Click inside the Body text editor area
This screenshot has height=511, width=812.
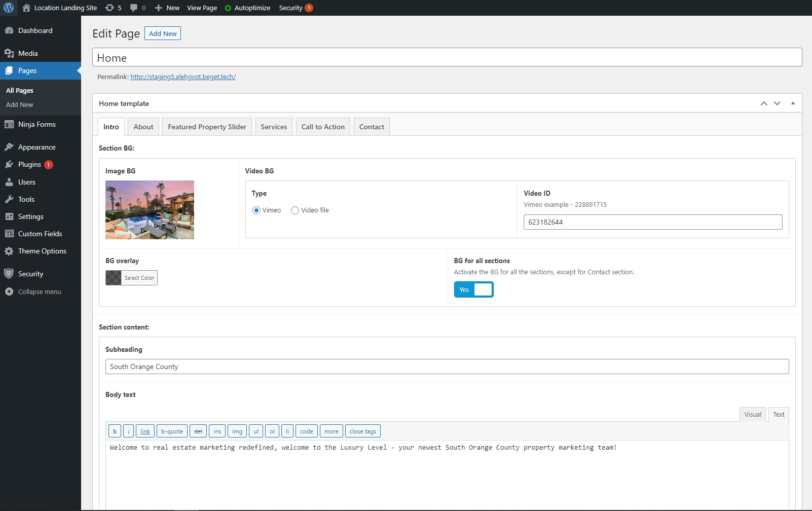[447, 474]
